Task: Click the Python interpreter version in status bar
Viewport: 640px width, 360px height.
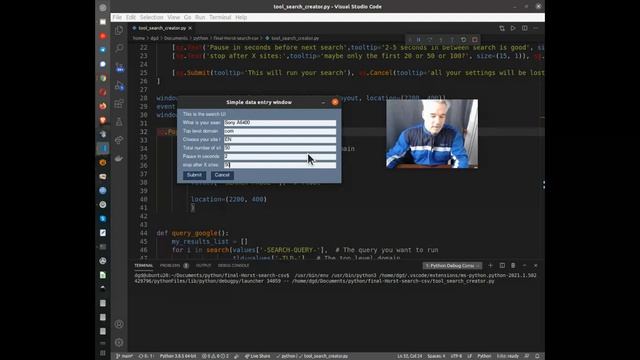Action: pyautogui.click(x=178, y=356)
